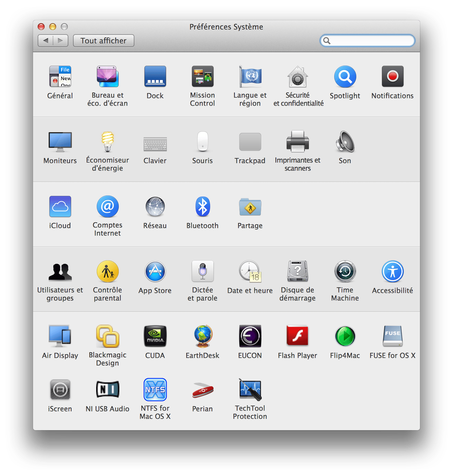Image resolution: width=453 pixels, height=476 pixels.
Task: Open the Général preferences pane
Action: [60, 77]
